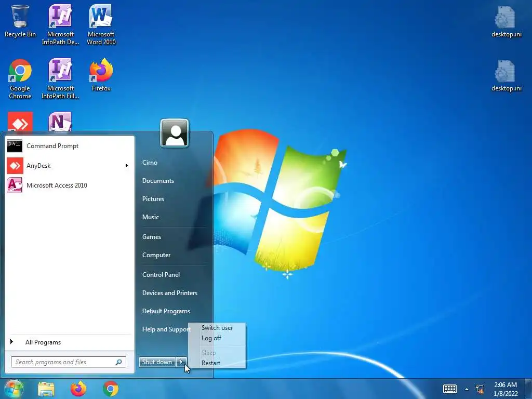Open Default Programs
Screen dimensions: 532x399
(166, 311)
